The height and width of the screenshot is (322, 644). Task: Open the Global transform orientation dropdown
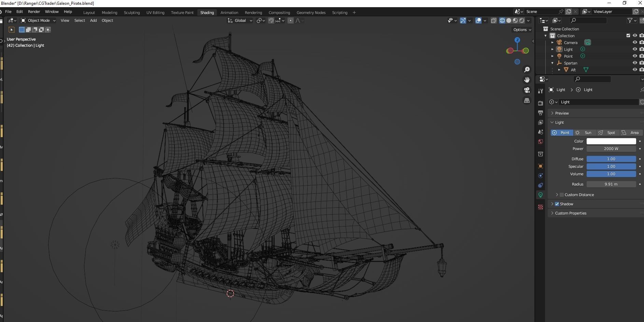pyautogui.click(x=240, y=20)
